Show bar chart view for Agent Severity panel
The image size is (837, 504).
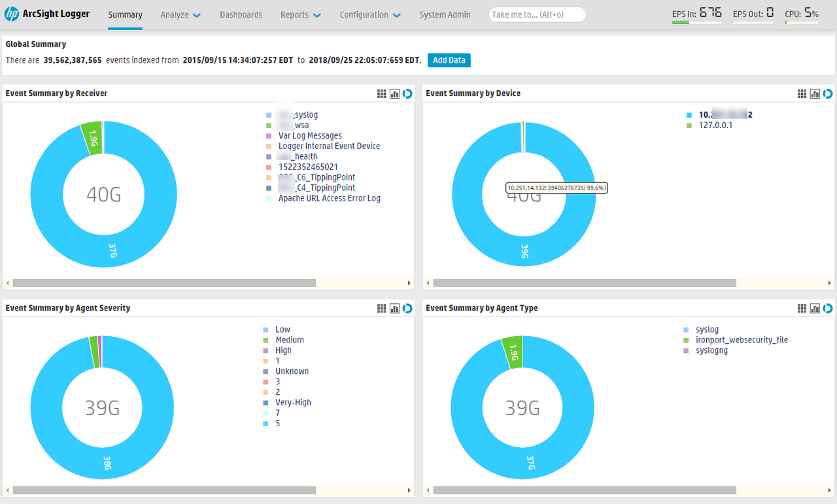(394, 309)
